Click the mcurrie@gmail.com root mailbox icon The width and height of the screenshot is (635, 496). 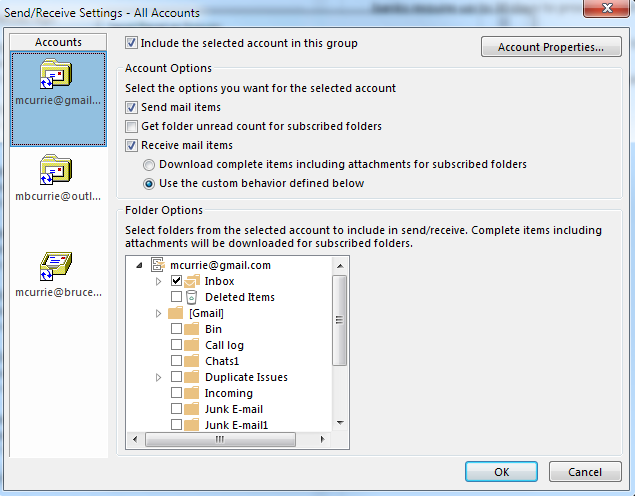pyautogui.click(x=158, y=265)
